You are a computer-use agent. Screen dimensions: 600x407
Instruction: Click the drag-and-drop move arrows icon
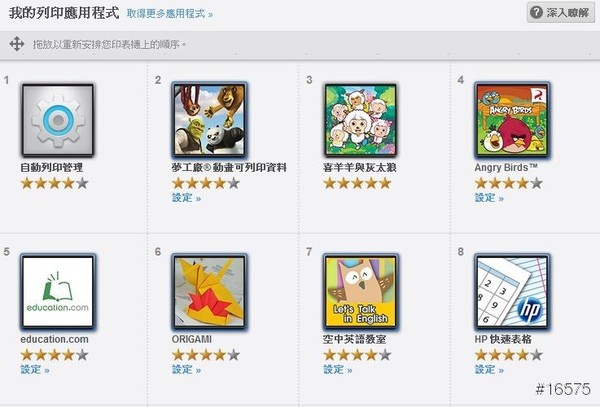[x=17, y=44]
